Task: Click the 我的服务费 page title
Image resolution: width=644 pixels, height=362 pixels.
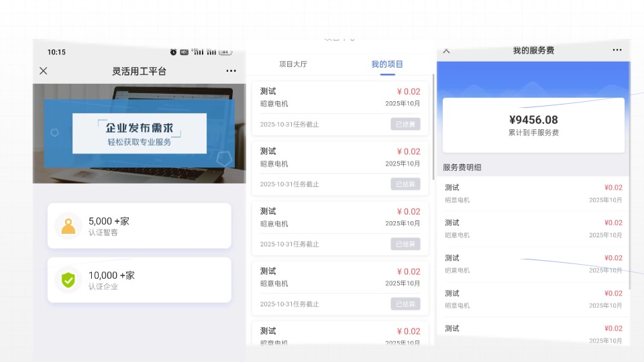Action: (x=533, y=50)
